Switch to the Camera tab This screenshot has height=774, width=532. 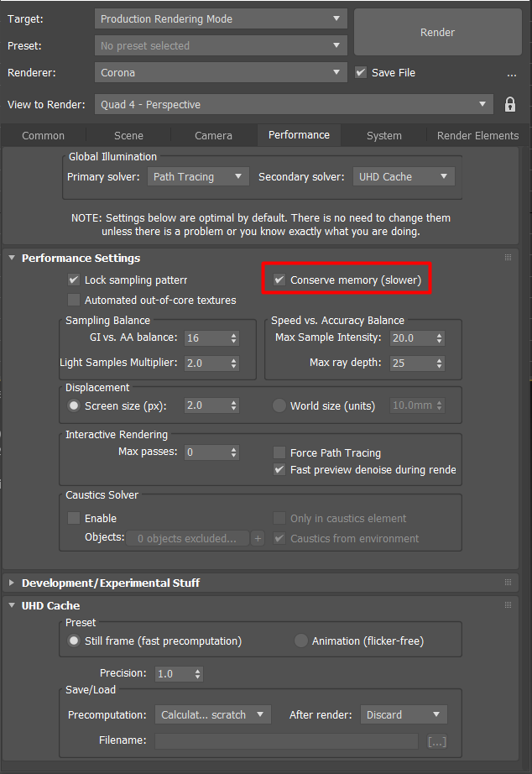[213, 135]
